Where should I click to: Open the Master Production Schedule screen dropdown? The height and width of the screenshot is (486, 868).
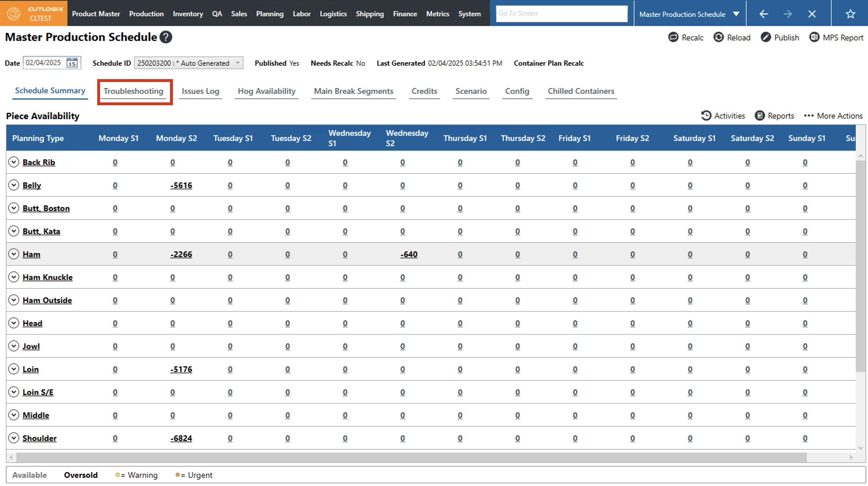[x=736, y=14]
